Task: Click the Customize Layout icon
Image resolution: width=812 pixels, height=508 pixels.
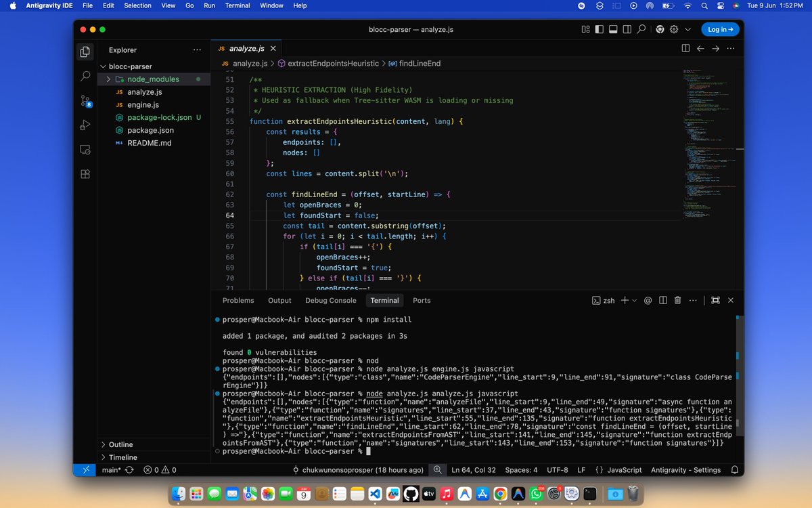Action: click(585, 29)
